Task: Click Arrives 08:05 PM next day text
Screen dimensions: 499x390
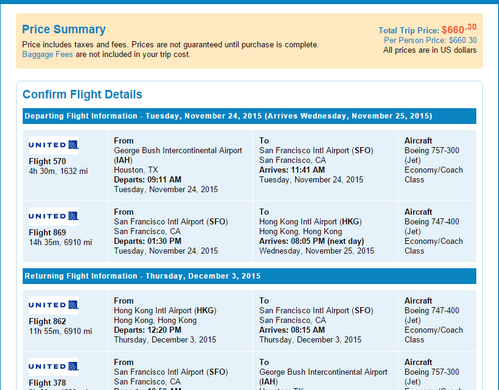Action: pyautogui.click(x=312, y=241)
